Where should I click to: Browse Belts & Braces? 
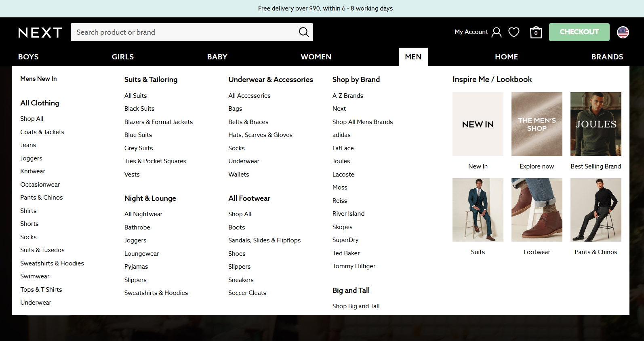click(248, 122)
